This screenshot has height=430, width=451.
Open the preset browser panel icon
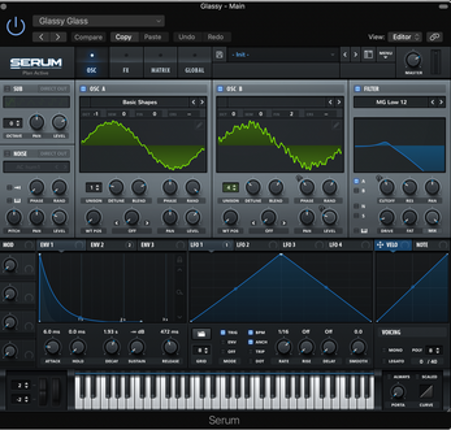368,54
